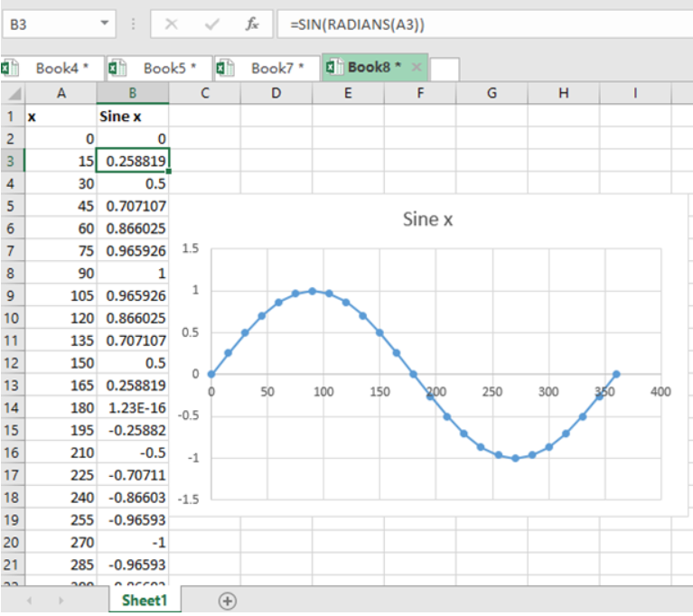Click the next sheet navigation arrow
This screenshot has height=616, width=693.
(x=61, y=601)
